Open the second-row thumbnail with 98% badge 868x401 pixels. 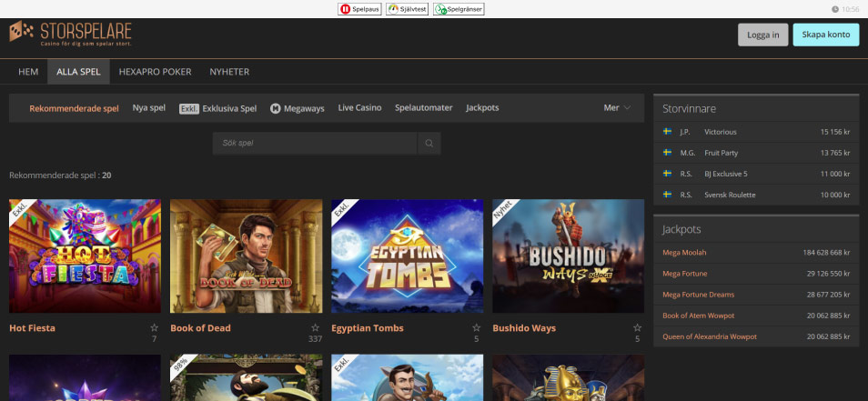click(x=247, y=377)
